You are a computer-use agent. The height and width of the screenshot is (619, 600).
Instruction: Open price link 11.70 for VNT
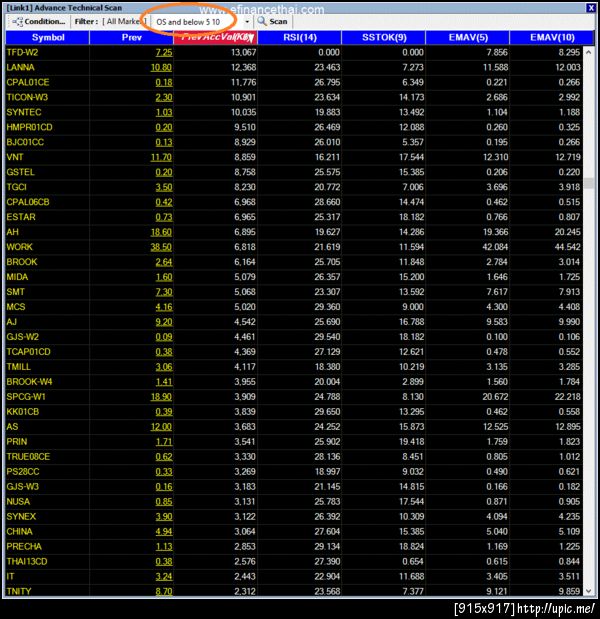161,157
